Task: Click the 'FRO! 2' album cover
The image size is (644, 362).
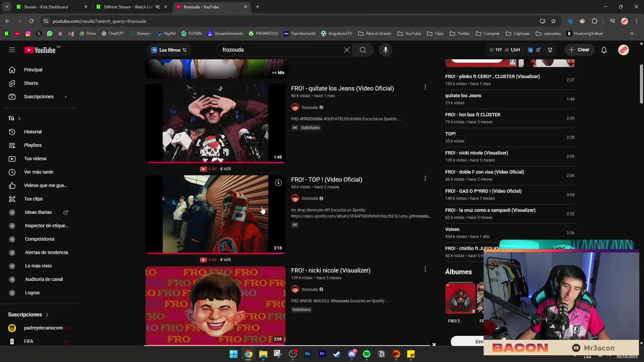Action: [460, 298]
